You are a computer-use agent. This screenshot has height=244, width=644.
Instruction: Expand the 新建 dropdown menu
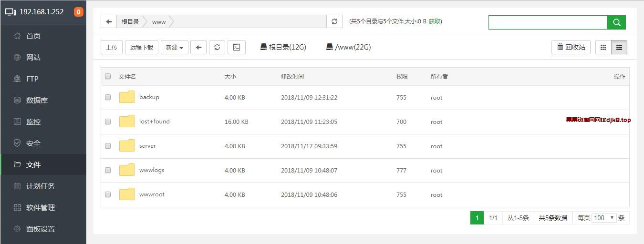pyautogui.click(x=175, y=47)
